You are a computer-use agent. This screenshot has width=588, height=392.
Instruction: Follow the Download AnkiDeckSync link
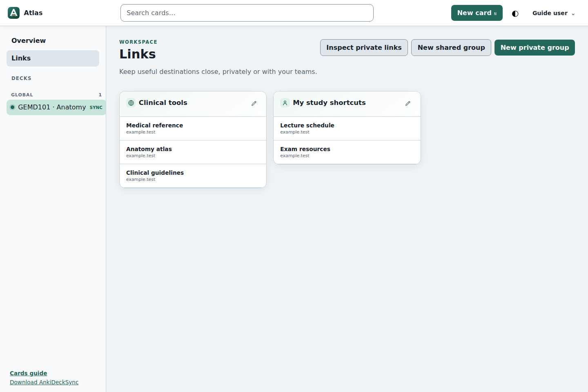click(44, 382)
